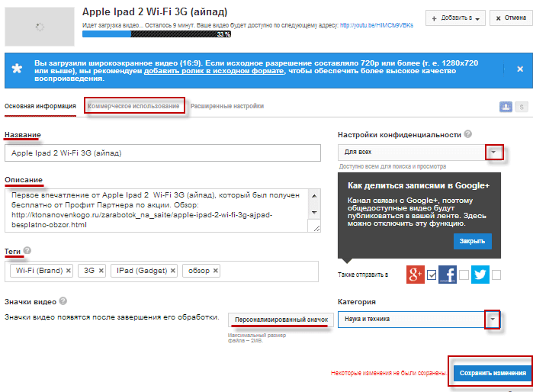This screenshot has height=392, width=533.
Task: Click the Facebook share icon
Action: tap(448, 275)
